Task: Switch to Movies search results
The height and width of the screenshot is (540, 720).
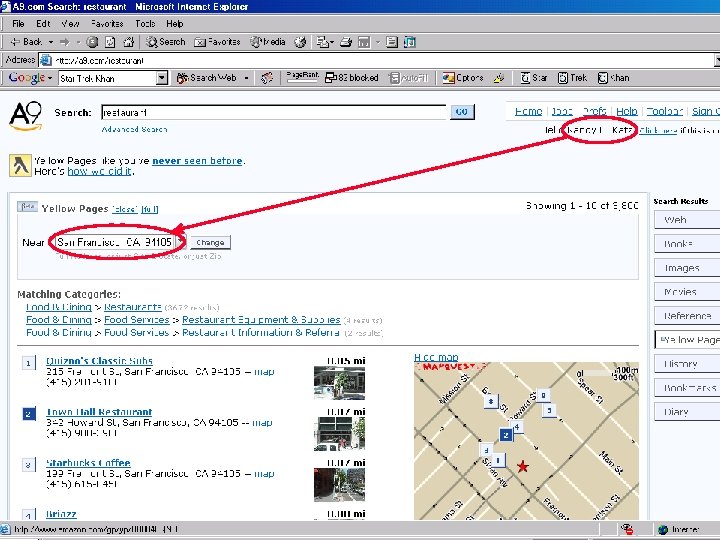Action: [687, 291]
